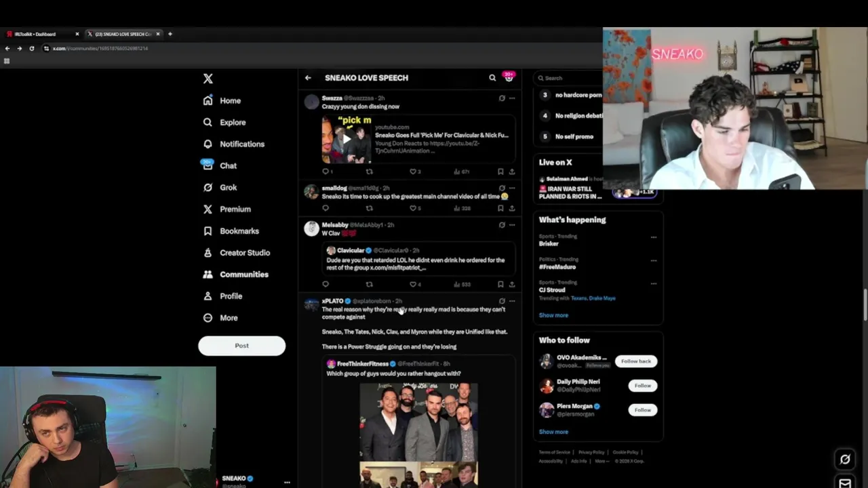Open more options on Melsabby post
The width and height of the screenshot is (868, 488).
[x=512, y=224]
